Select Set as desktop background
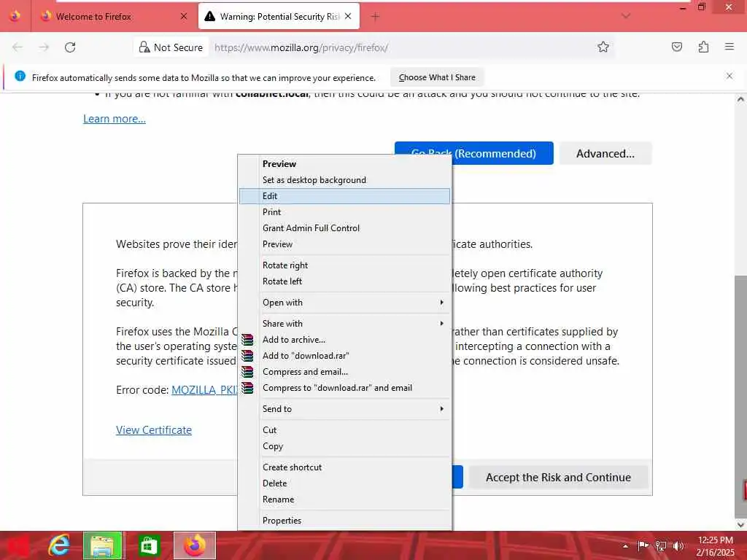Image resolution: width=747 pixels, height=560 pixels. 344,180
